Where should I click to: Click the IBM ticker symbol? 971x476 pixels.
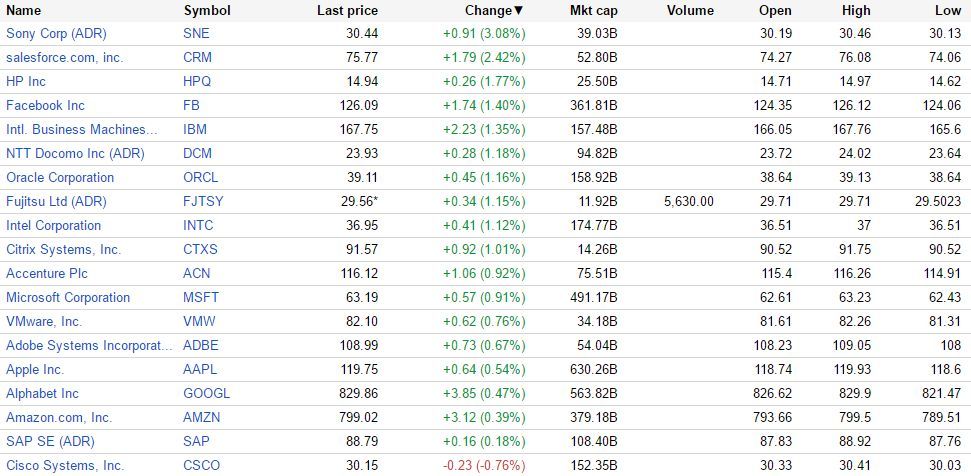point(196,129)
